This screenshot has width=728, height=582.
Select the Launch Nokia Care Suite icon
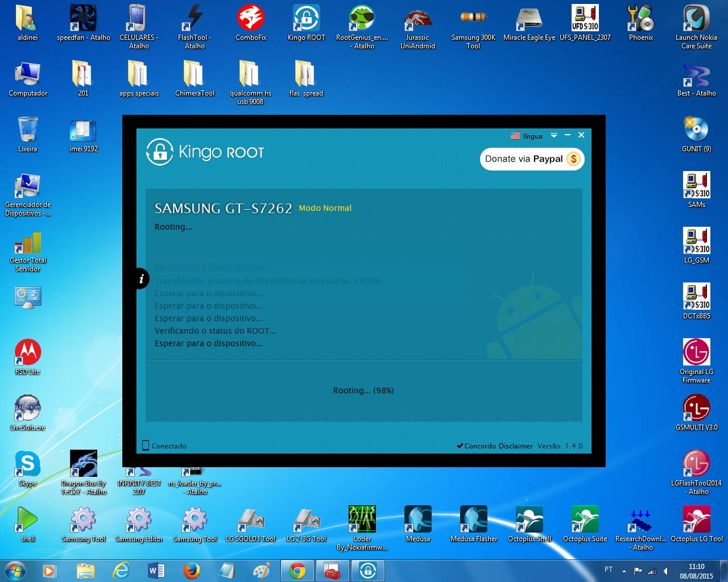pyautogui.click(x=697, y=27)
